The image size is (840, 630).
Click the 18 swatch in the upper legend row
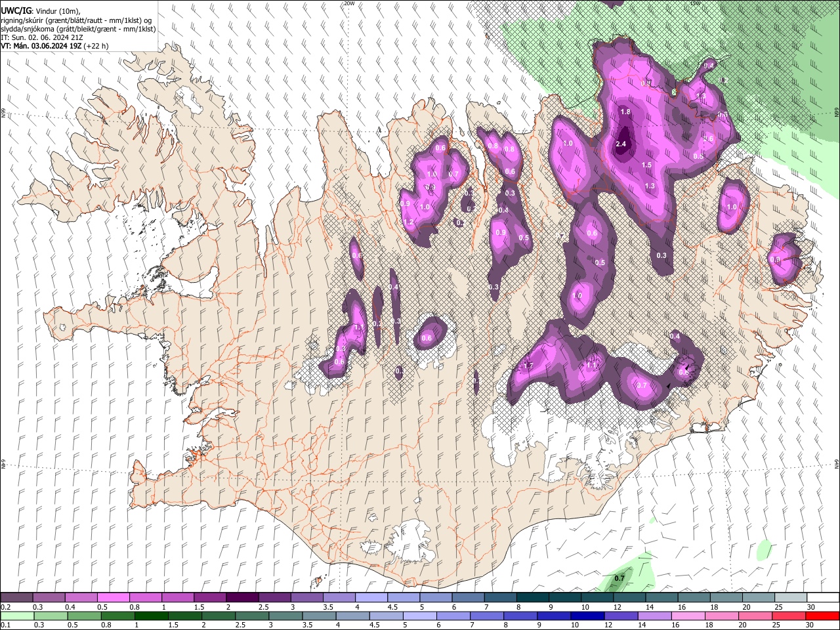tap(726, 598)
